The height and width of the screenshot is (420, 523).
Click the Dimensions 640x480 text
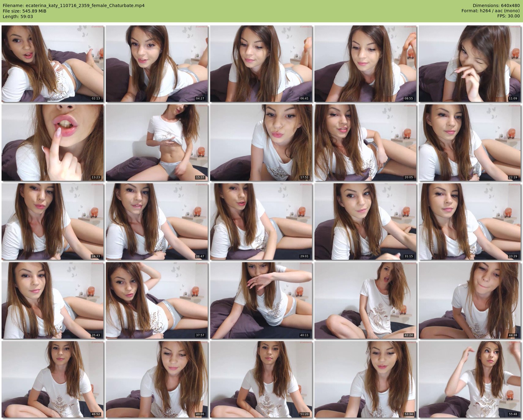pyautogui.click(x=496, y=6)
